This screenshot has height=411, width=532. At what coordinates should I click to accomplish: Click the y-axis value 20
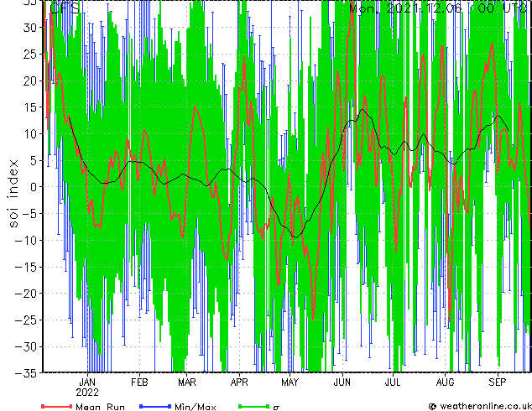pyautogui.click(x=30, y=81)
